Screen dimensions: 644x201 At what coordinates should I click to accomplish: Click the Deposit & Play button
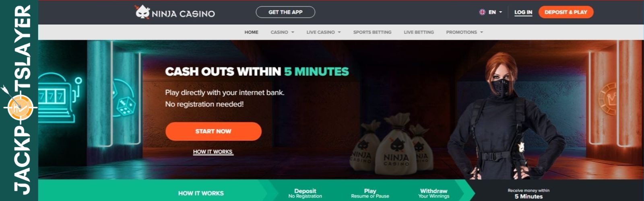point(566,12)
